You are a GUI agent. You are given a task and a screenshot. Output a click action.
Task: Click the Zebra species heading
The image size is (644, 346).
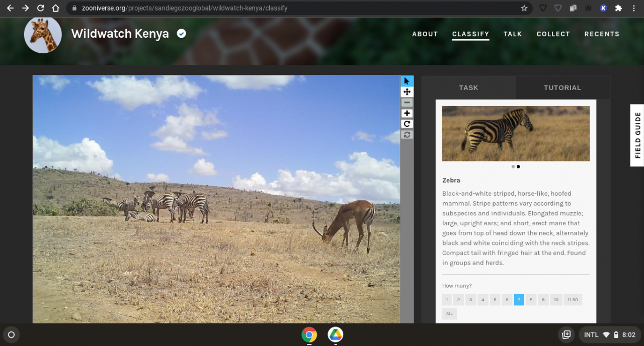click(451, 180)
